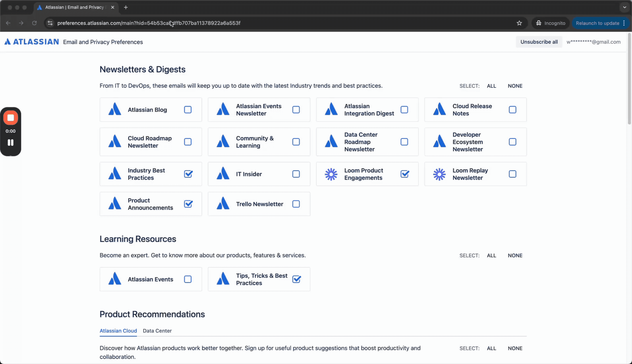This screenshot has height=364, width=632.
Task: Check the Learning Resources Atlassian Events checkbox
Action: (x=188, y=279)
